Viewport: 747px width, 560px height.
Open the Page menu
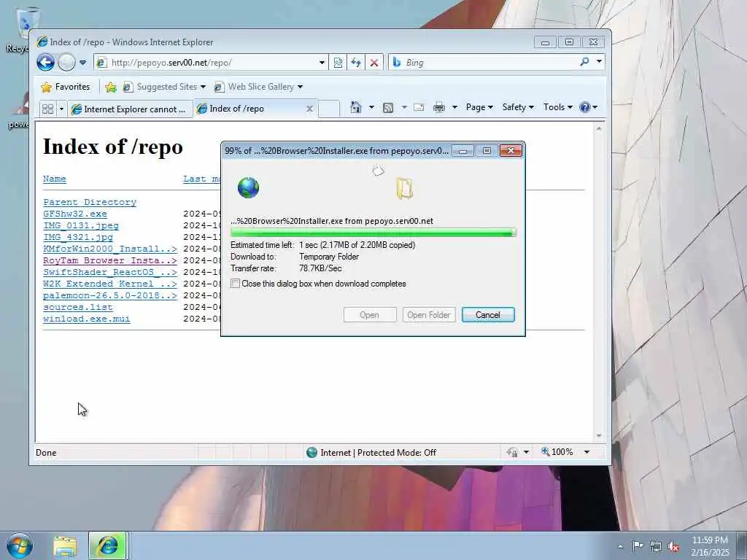click(479, 107)
